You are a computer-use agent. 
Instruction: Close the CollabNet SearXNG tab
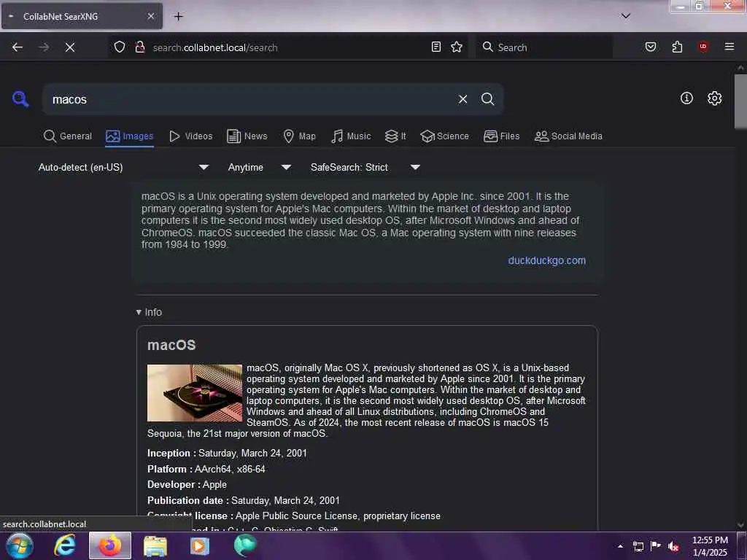[151, 16]
